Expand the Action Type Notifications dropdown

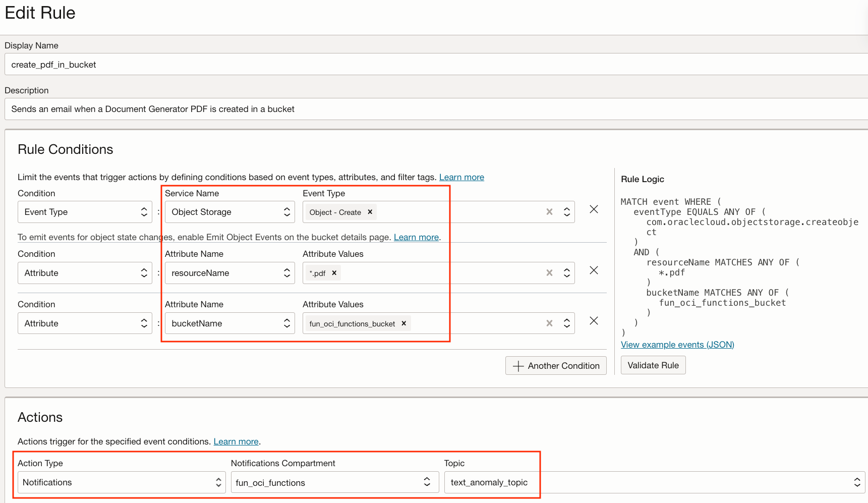pyautogui.click(x=121, y=482)
